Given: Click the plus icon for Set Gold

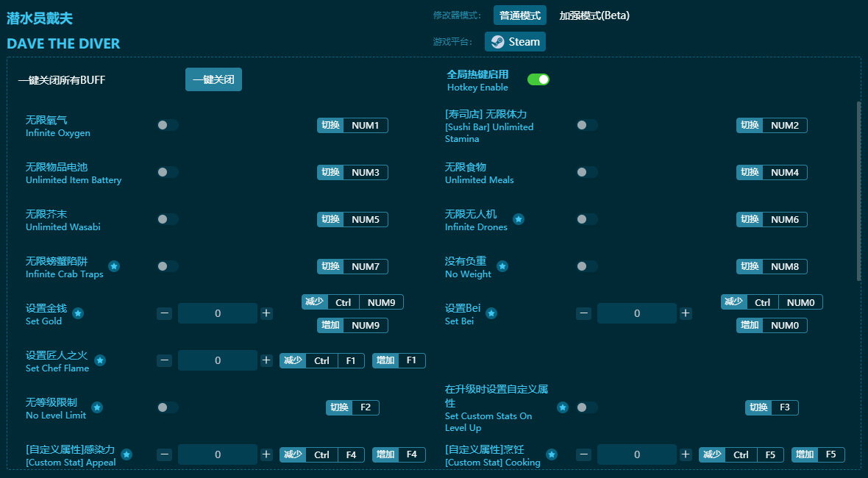Looking at the screenshot, I should (x=266, y=313).
